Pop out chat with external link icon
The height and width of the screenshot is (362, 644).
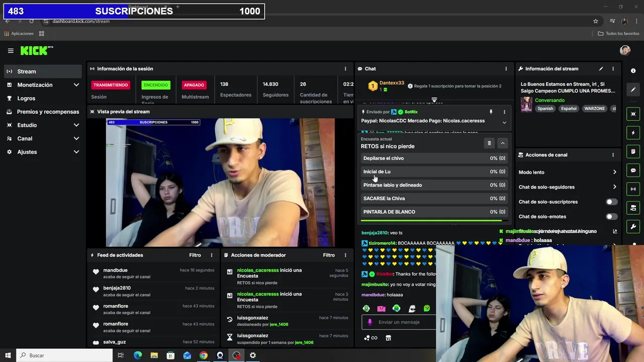(x=615, y=231)
